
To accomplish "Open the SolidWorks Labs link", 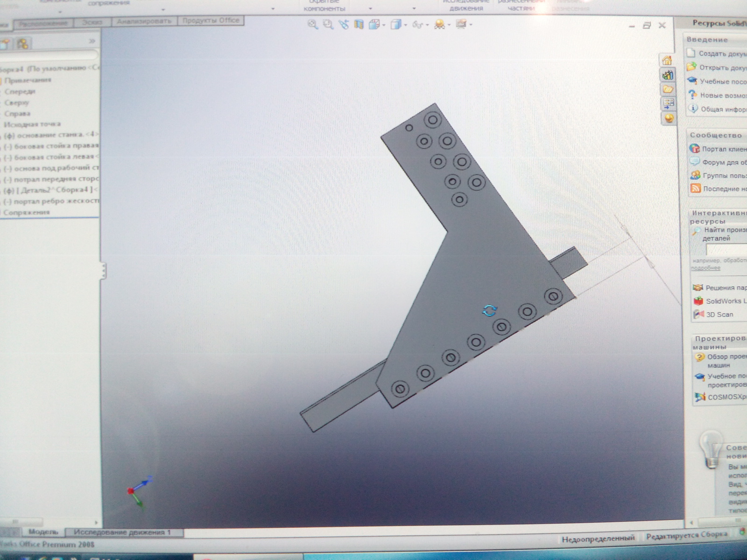I will [x=726, y=301].
